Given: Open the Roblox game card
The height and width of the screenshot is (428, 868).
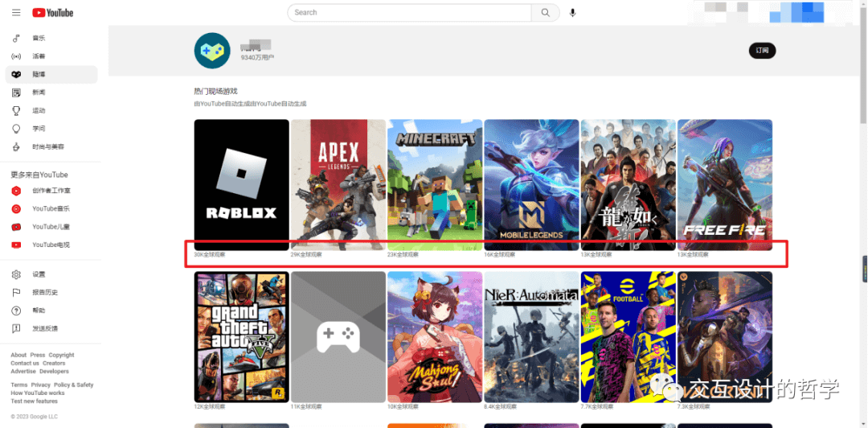Looking at the screenshot, I should tap(241, 184).
